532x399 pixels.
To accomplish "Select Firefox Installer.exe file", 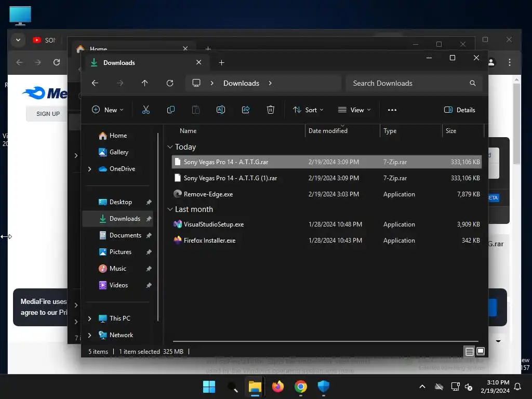I will (327, 240).
